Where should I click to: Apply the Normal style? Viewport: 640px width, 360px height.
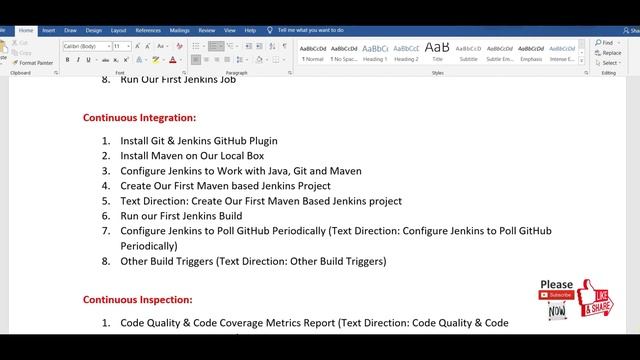pos(313,53)
